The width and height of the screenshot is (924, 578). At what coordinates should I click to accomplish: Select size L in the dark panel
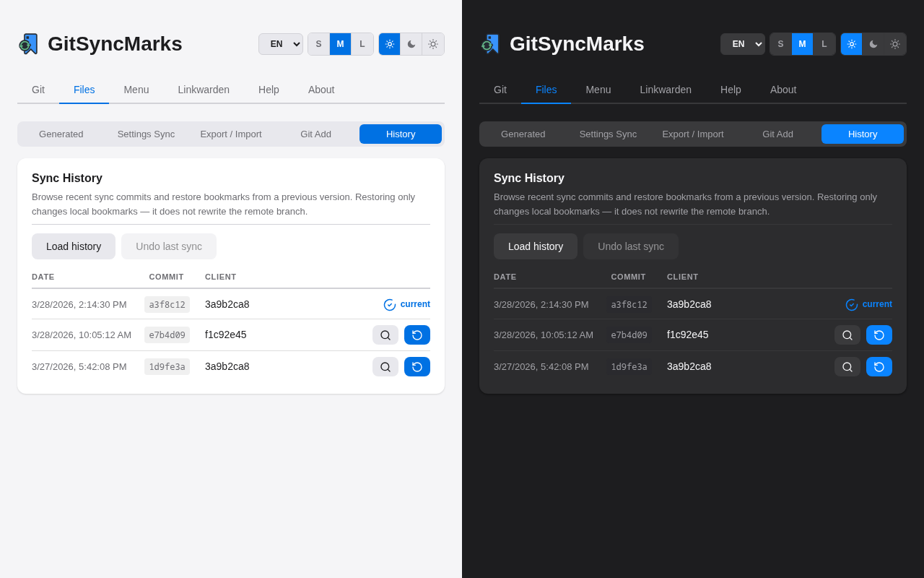click(x=824, y=44)
